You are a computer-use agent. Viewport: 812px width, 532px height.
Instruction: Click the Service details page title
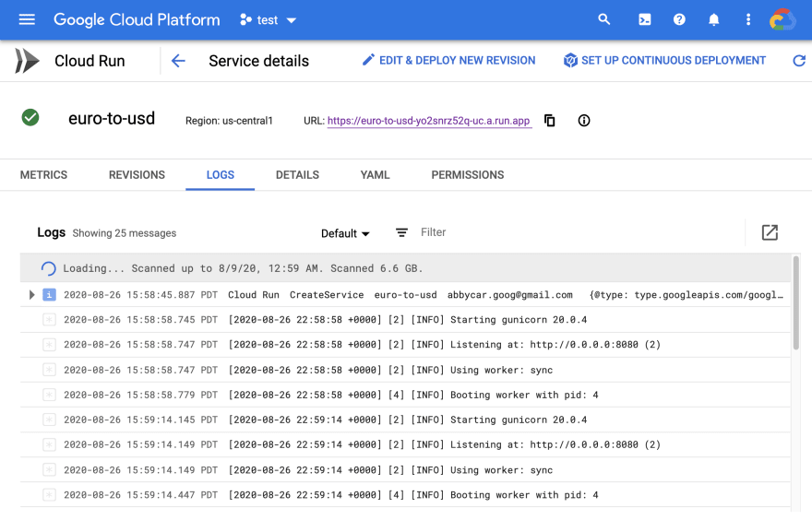point(259,61)
